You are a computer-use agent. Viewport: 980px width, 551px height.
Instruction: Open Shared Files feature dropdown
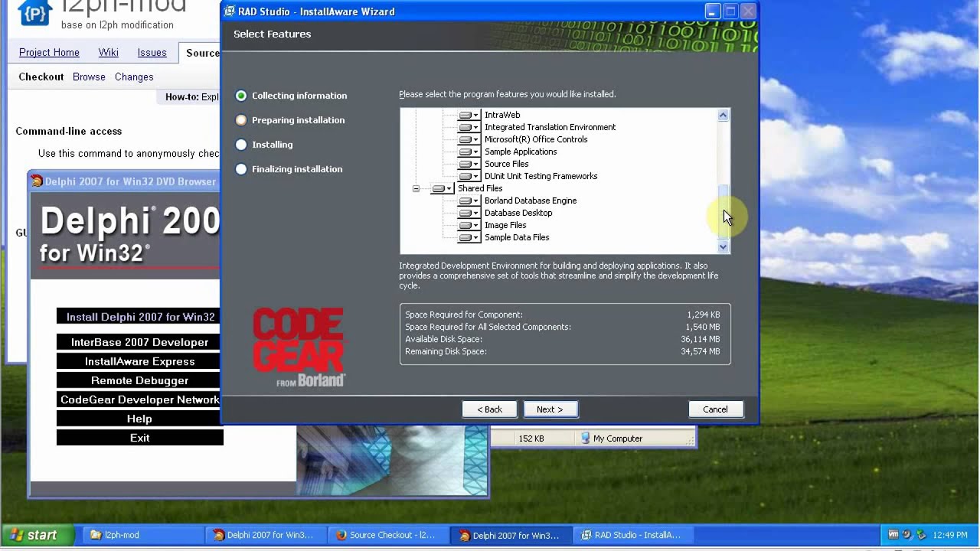pos(442,188)
